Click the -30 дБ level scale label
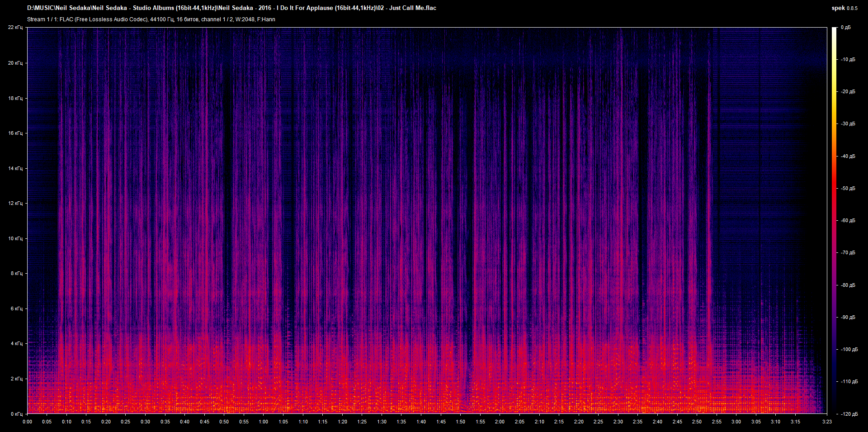Viewport: 868px width, 432px height. tap(848, 123)
